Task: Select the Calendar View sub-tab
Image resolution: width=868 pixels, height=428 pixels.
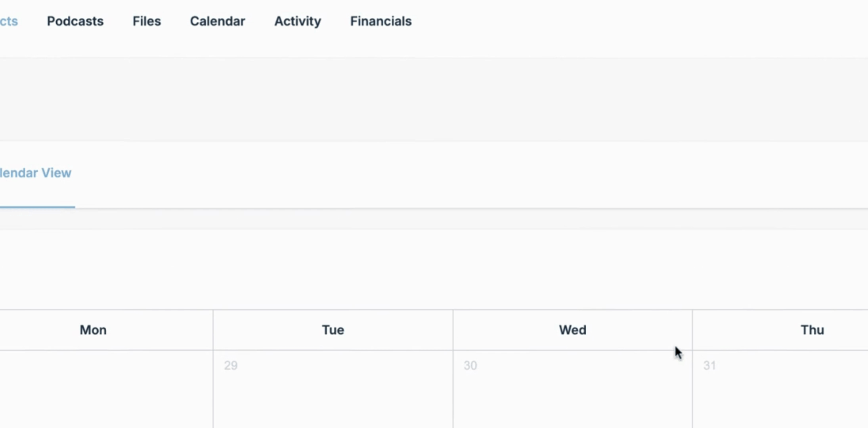Action: pyautogui.click(x=36, y=173)
